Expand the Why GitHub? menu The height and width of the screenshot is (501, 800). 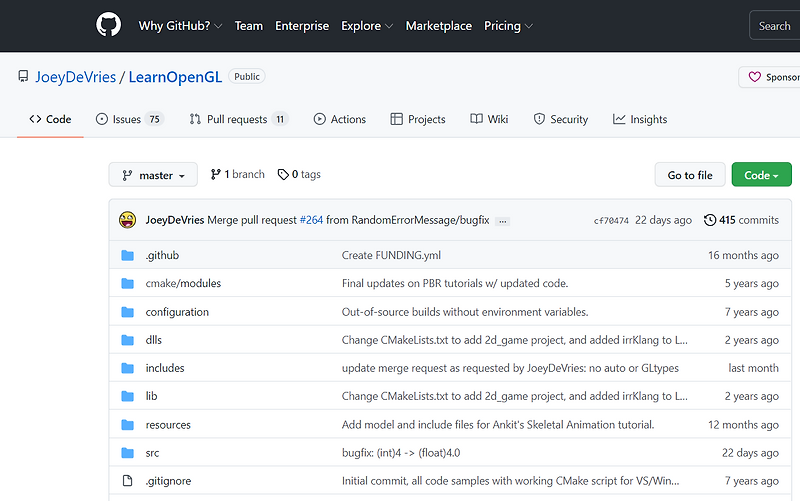pos(180,26)
